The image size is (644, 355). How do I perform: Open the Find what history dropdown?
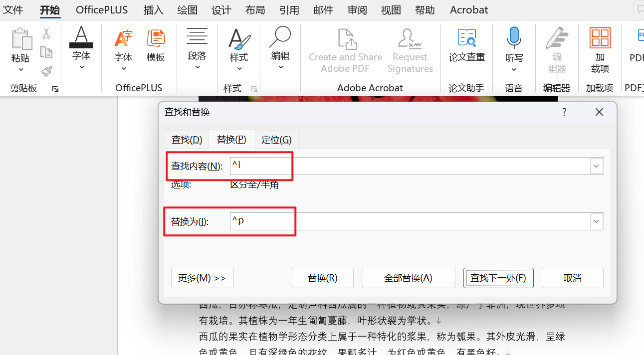point(597,166)
